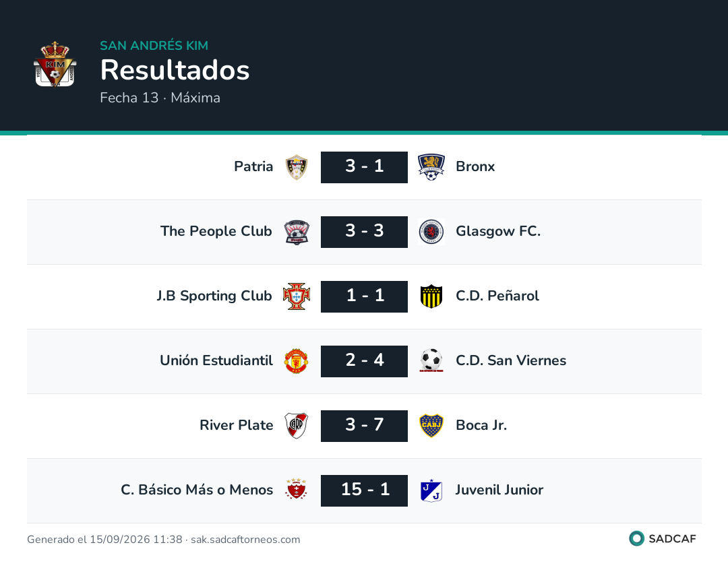
Task: Click C.D. San Viernes soccer ball logo
Action: click(x=431, y=360)
